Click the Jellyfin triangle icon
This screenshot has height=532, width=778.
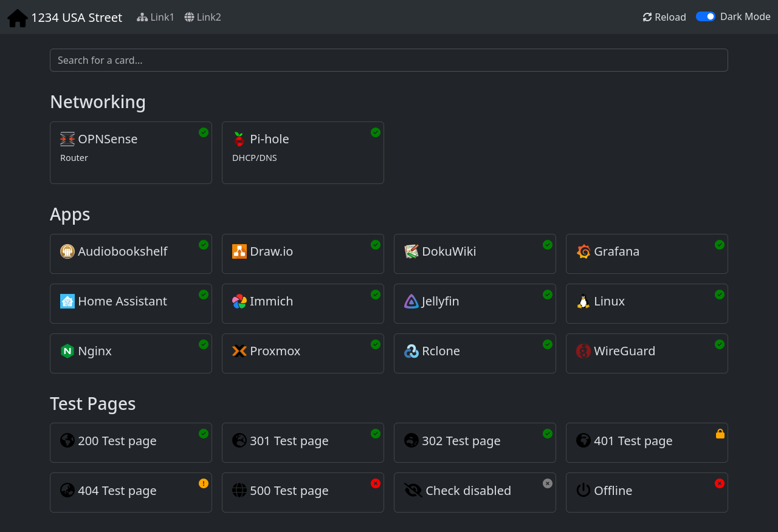click(411, 301)
